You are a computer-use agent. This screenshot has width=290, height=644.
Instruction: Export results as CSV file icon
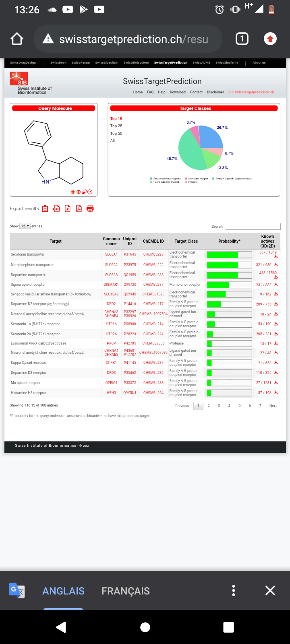point(56,208)
